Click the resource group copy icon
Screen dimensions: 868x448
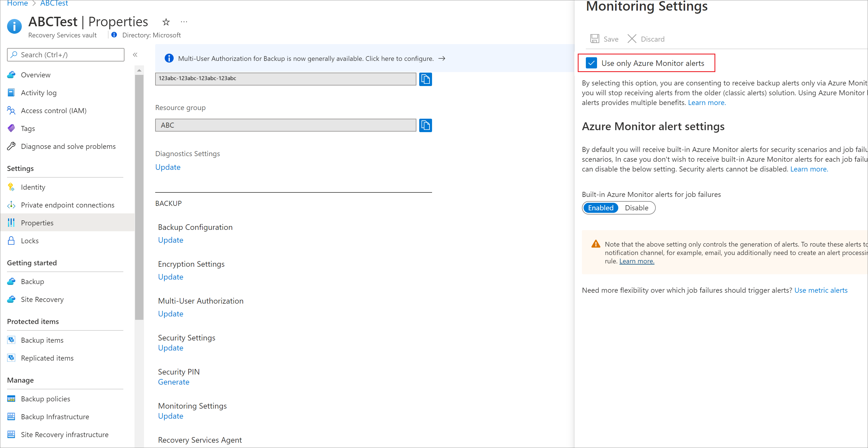(x=425, y=125)
